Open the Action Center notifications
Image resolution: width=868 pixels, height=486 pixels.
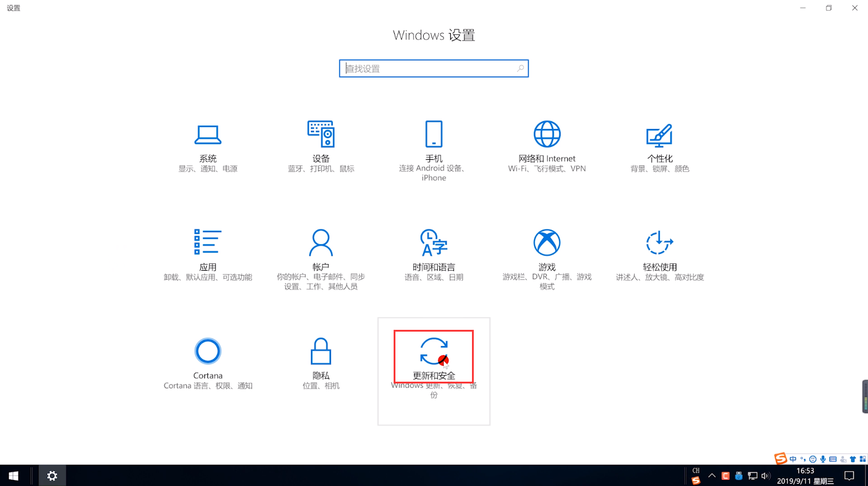849,476
